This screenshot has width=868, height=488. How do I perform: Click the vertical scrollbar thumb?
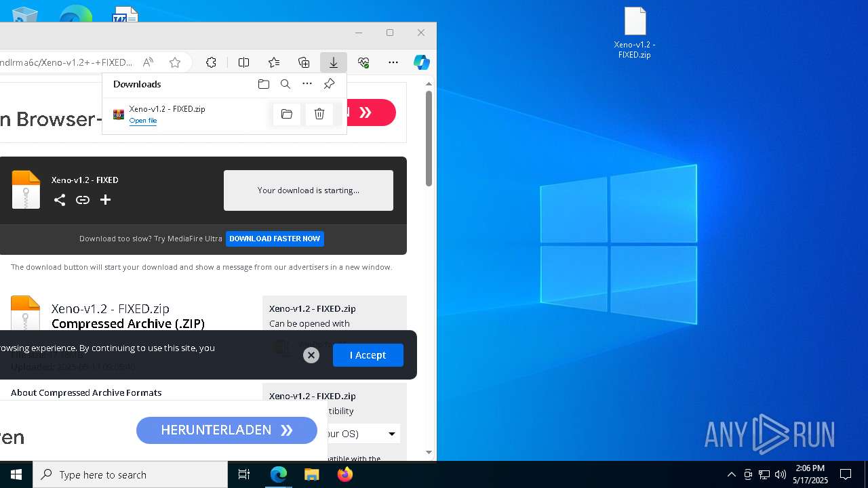pos(429,139)
